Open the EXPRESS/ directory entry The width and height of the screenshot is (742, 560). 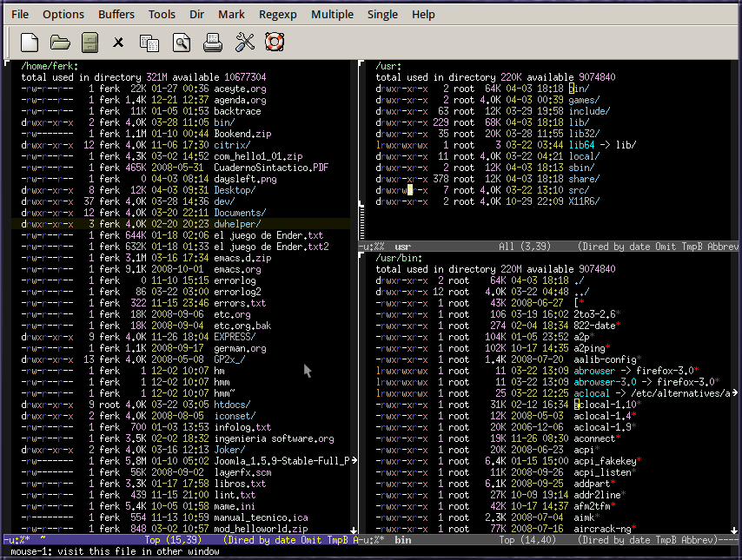click(235, 337)
